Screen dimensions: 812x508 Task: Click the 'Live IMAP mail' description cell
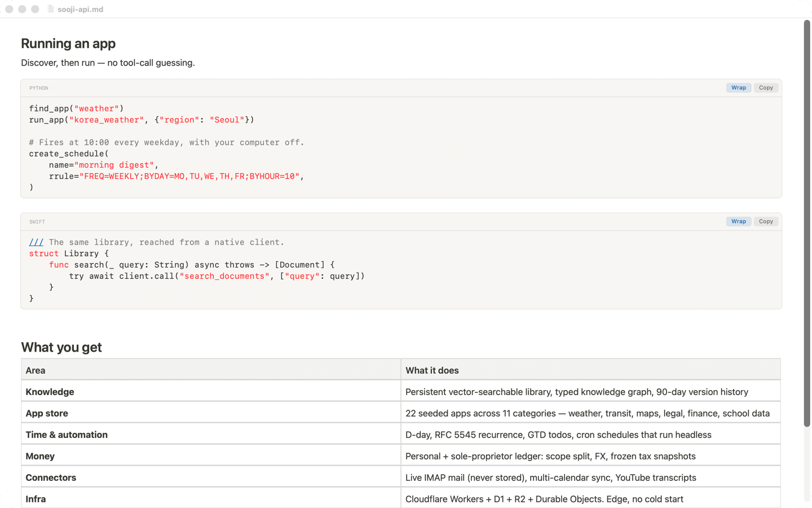591,478
